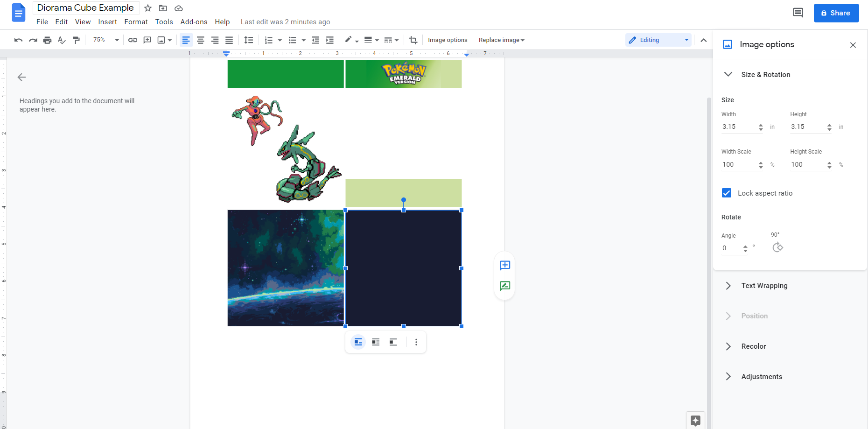Open the Replace image dropdown
Image resolution: width=868 pixels, height=429 pixels.
(x=501, y=40)
